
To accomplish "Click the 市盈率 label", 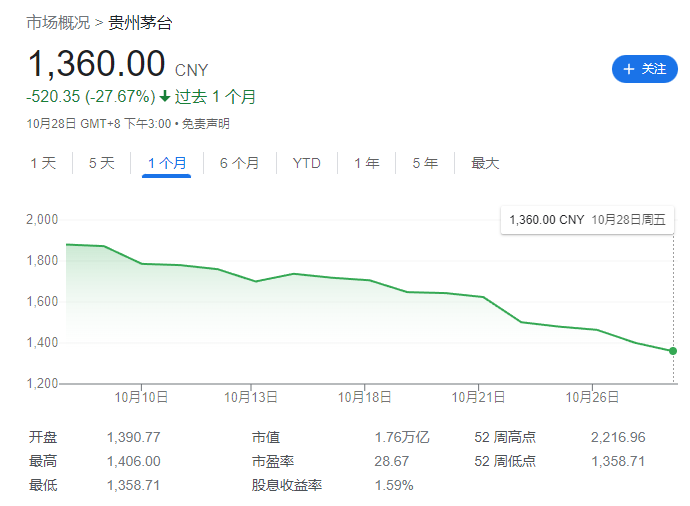I will pos(273,461).
